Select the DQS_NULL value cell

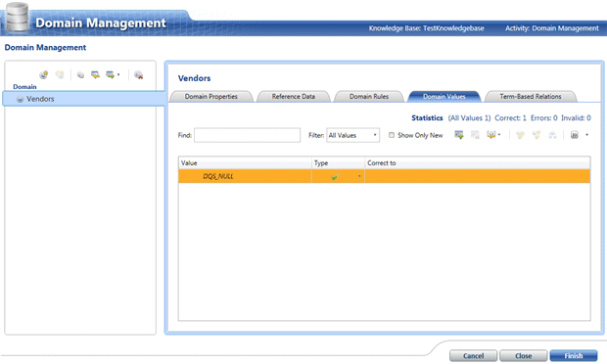[x=245, y=176]
